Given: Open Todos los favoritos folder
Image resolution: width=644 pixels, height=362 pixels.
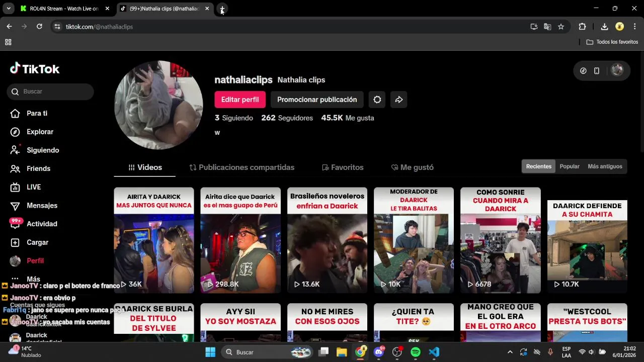Looking at the screenshot, I should (612, 42).
